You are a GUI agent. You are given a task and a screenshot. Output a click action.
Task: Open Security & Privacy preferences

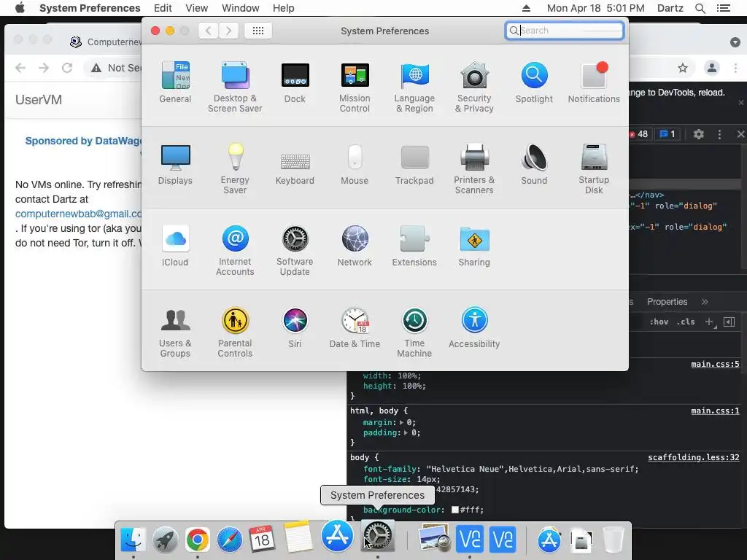pyautogui.click(x=474, y=87)
